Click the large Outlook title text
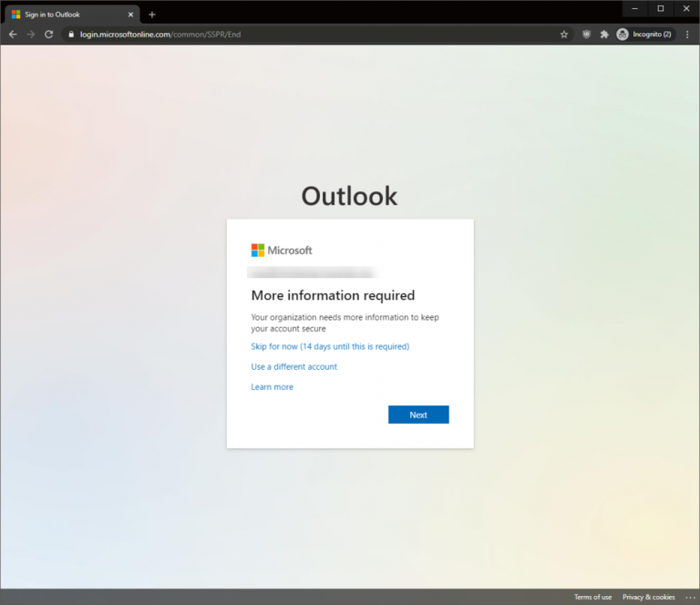This screenshot has width=700, height=605. [349, 196]
